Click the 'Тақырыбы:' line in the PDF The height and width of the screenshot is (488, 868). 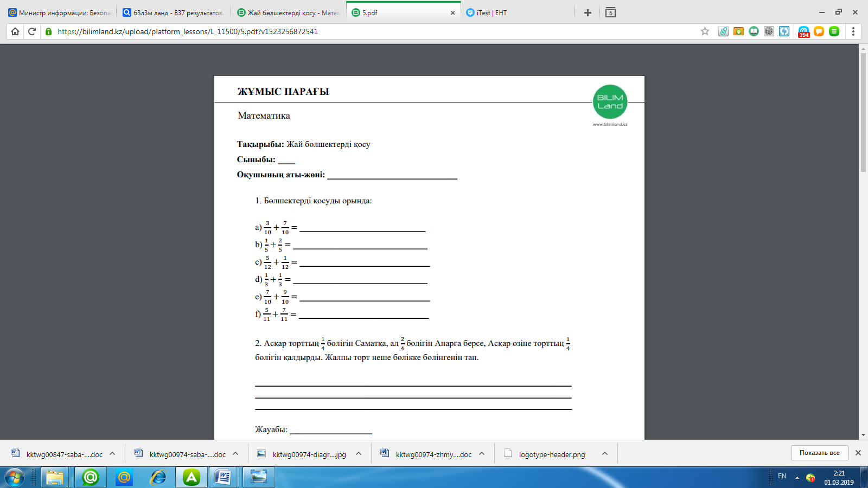[x=304, y=144]
